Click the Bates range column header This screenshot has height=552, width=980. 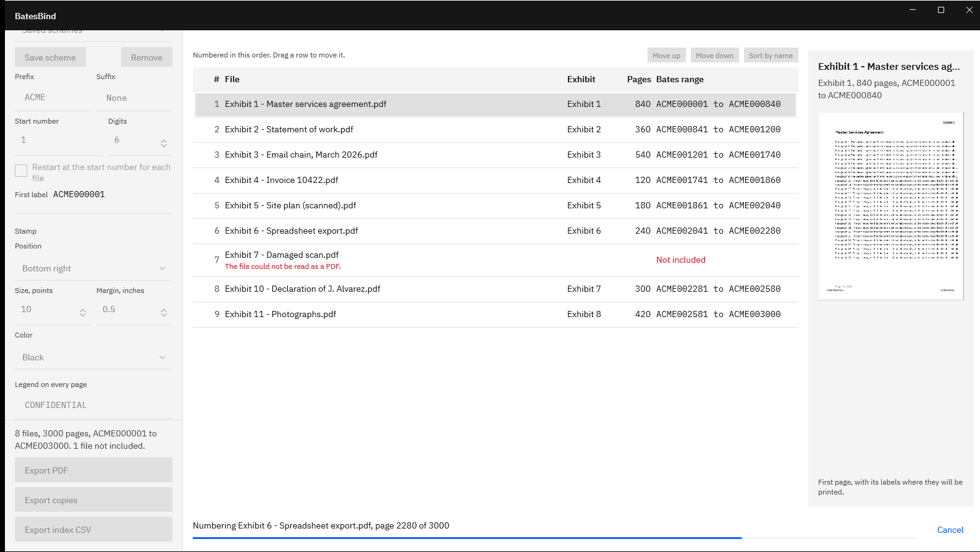pyautogui.click(x=680, y=79)
